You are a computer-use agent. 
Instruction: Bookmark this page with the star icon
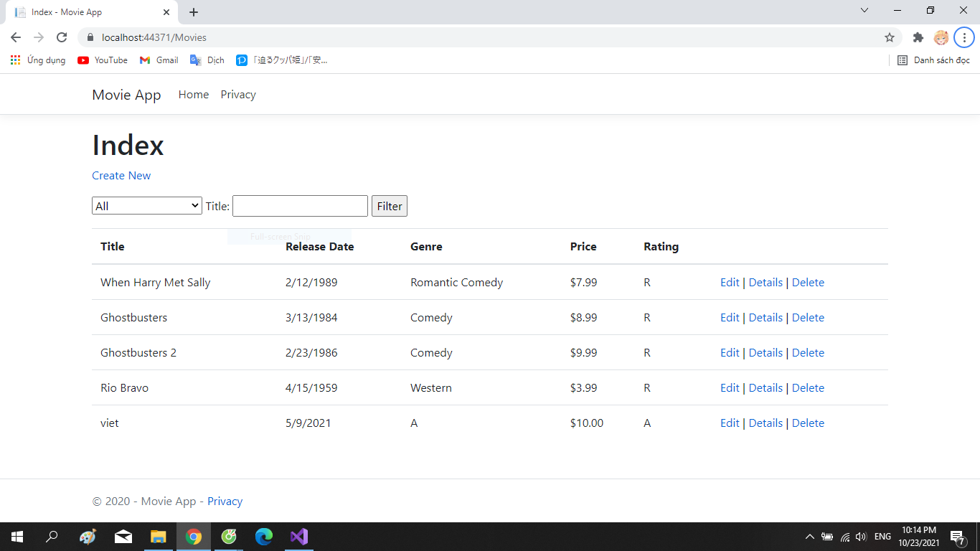coord(889,37)
